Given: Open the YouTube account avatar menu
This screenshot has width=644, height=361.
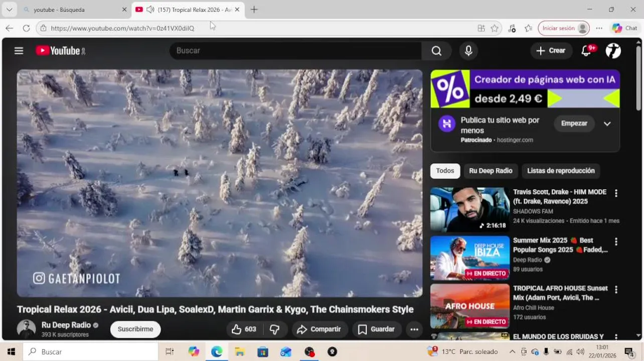Looking at the screenshot, I should tap(613, 51).
